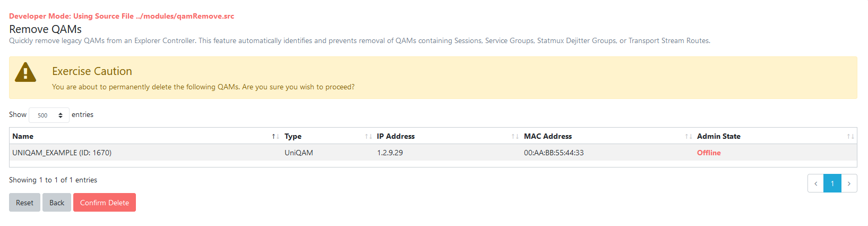Sort by Type column sort arrows
The width and height of the screenshot is (868, 226).
(368, 137)
